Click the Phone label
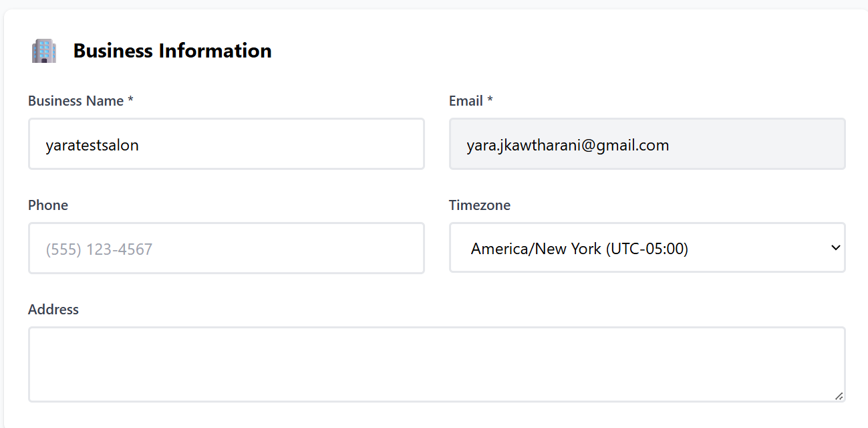868x428 pixels. coord(48,205)
